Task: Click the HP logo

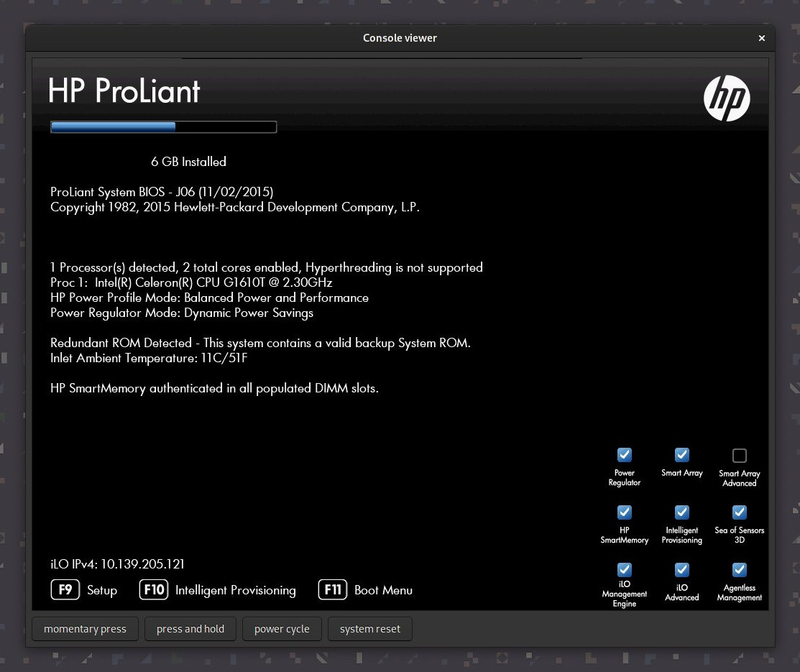Action: 727,98
